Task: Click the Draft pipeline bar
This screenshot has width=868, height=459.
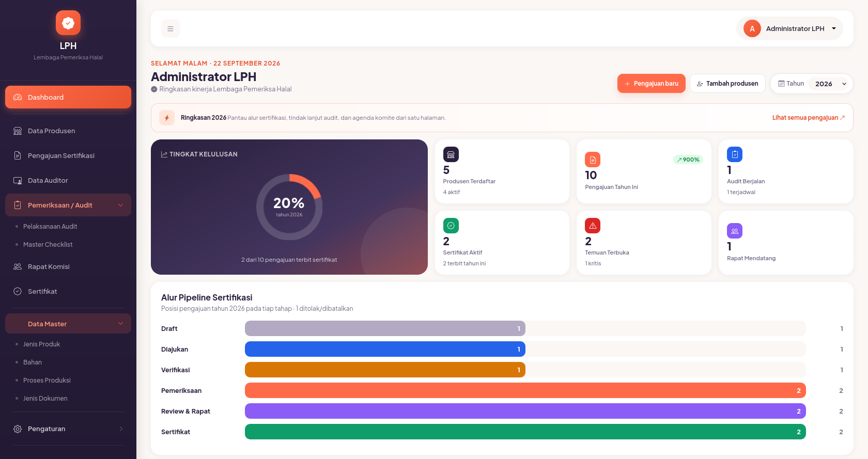Action: pyautogui.click(x=385, y=328)
